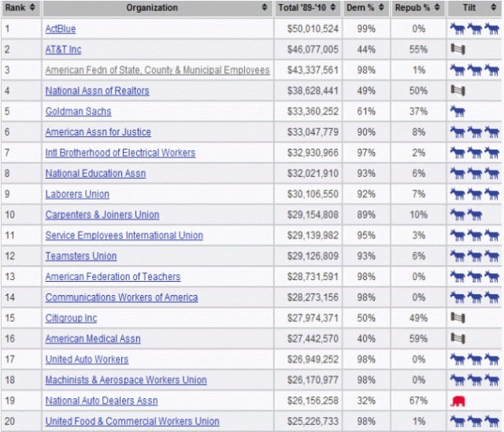Open United Food & Commercial Workers Union link
Screen dimensions: 504x432
click(132, 421)
